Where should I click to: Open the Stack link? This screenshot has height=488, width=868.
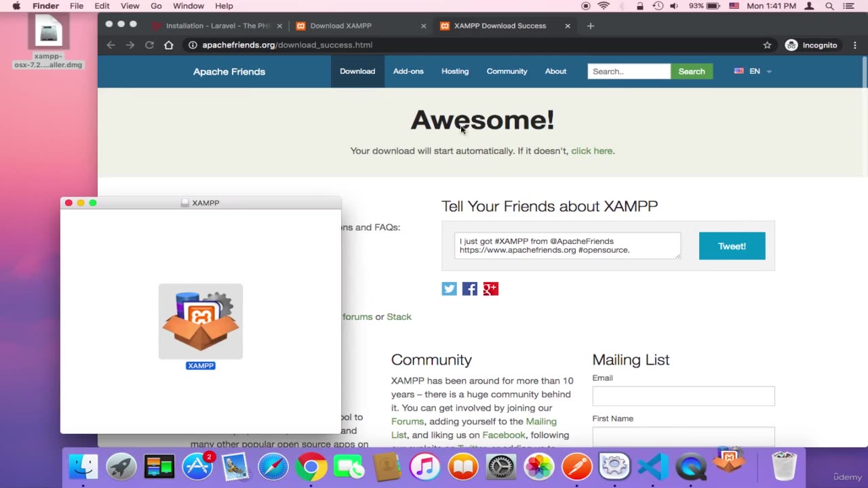point(399,317)
